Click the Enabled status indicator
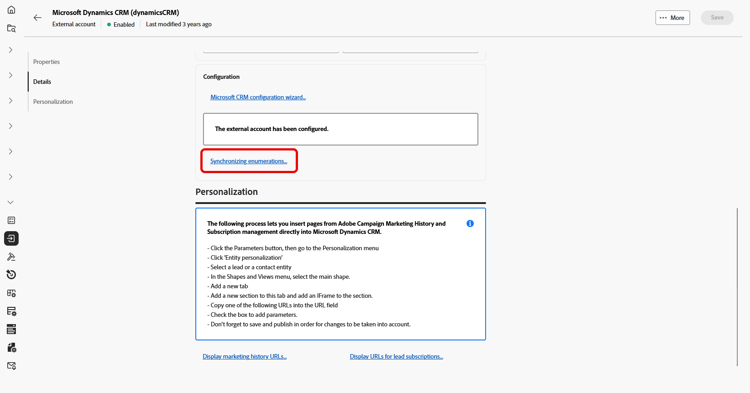 point(121,24)
